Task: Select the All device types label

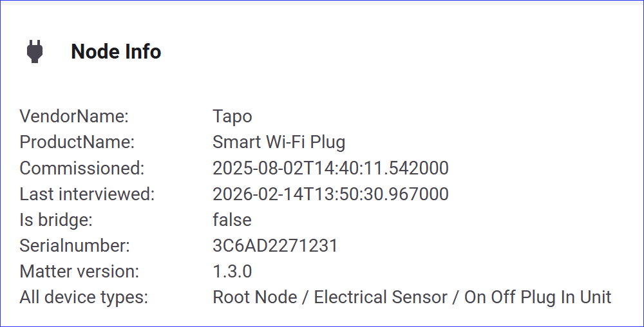Action: pos(84,297)
